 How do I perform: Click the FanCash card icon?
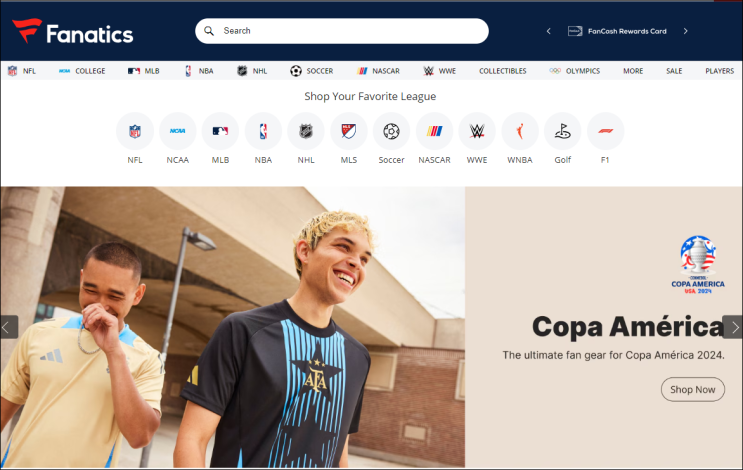coord(575,31)
